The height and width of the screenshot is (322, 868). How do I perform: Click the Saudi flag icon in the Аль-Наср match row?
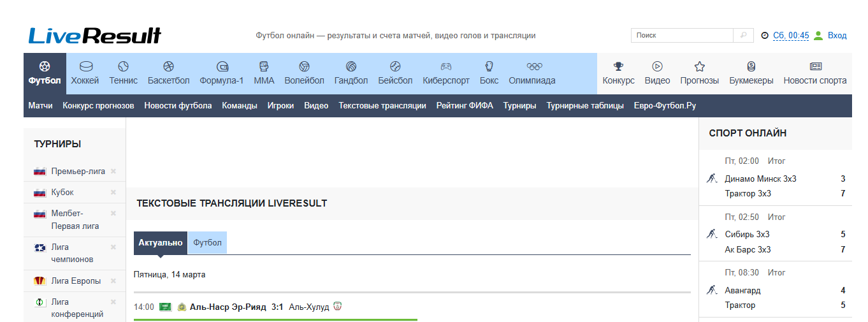coord(165,307)
